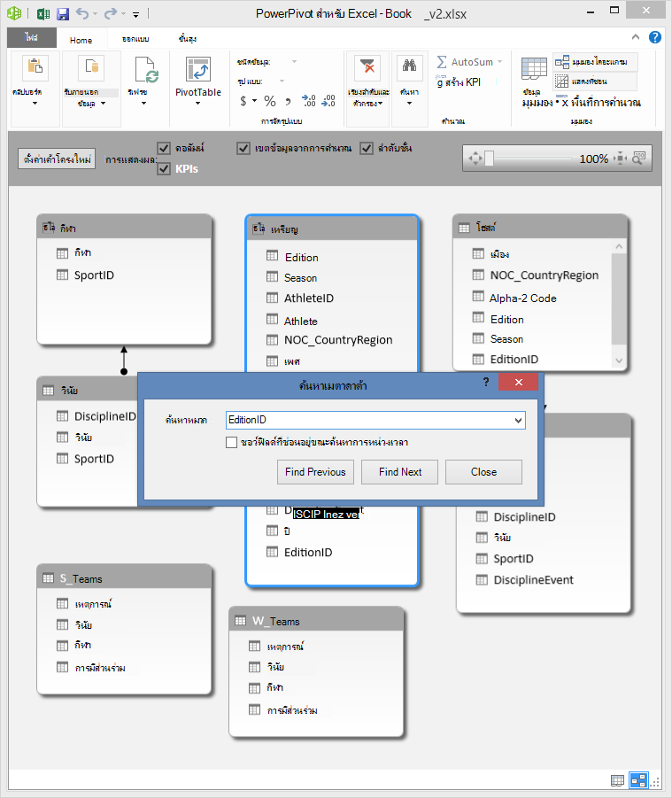Click the fit-to-screen icon beside zoom slider
This screenshot has height=798, width=672.
621,159
